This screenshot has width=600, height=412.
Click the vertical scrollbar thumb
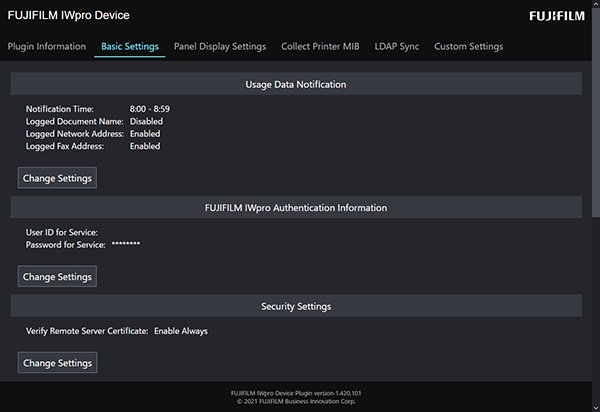click(x=596, y=113)
